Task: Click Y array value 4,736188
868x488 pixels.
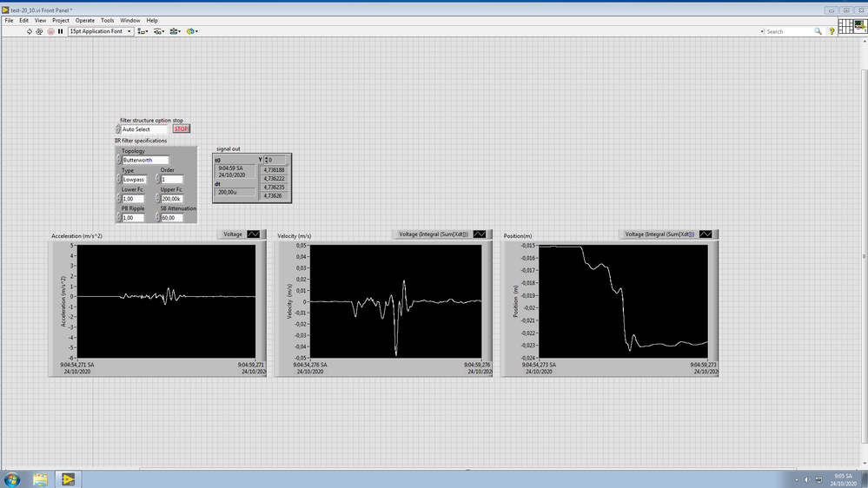Action: click(274, 170)
